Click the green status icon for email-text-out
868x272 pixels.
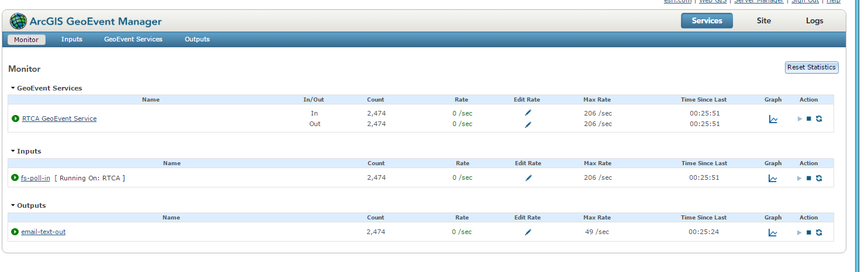click(15, 232)
